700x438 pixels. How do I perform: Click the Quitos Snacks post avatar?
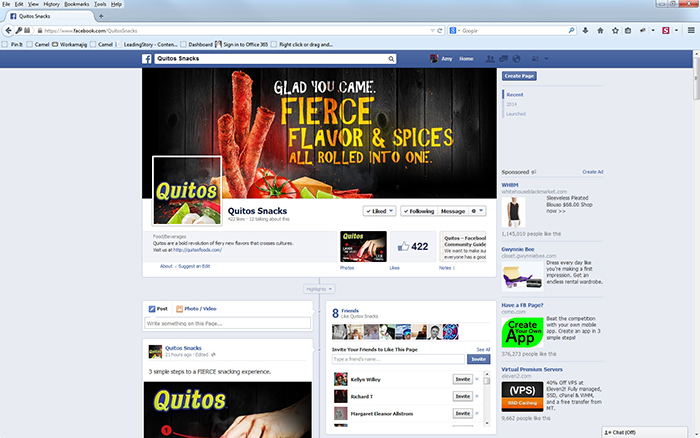coord(155,351)
